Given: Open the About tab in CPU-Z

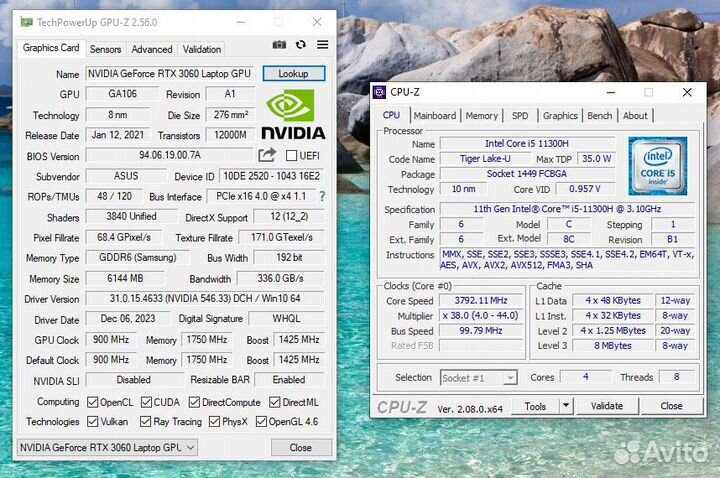Looking at the screenshot, I should 635,116.
